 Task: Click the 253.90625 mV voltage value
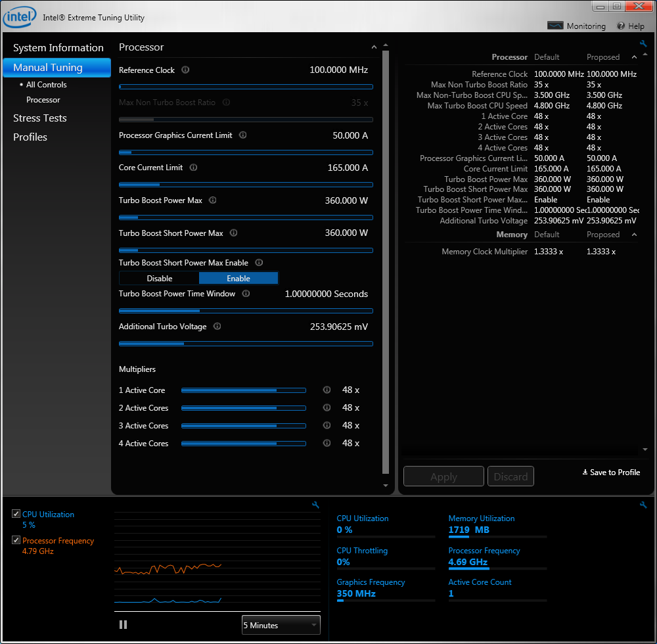click(338, 327)
